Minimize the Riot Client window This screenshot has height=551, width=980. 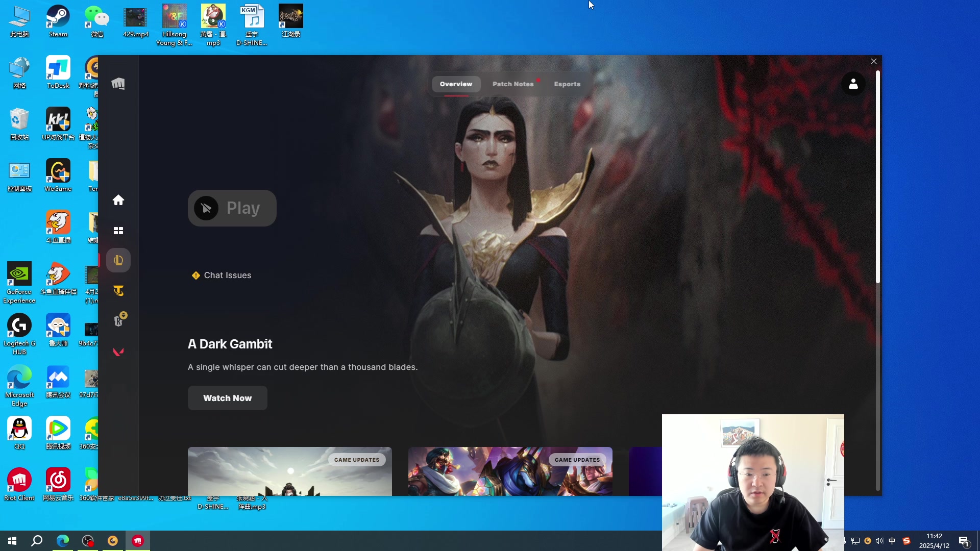[857, 62]
